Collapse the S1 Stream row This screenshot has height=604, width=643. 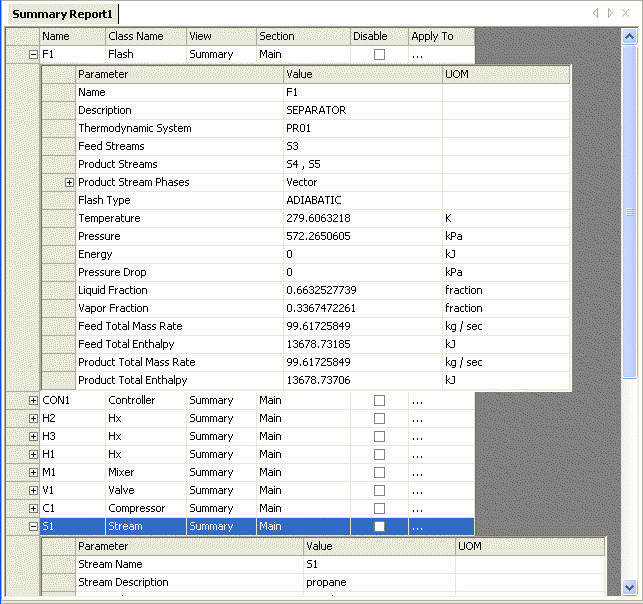[x=33, y=527]
